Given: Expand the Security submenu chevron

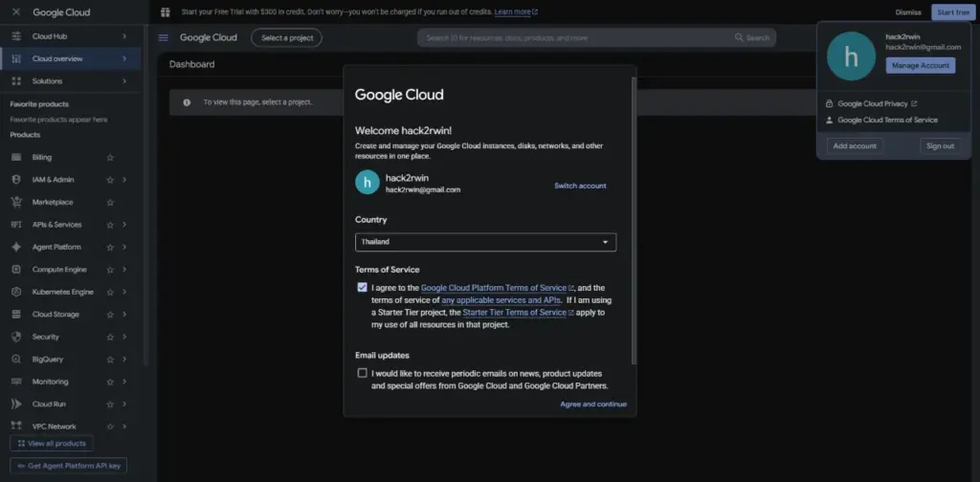Looking at the screenshot, I should [124, 338].
